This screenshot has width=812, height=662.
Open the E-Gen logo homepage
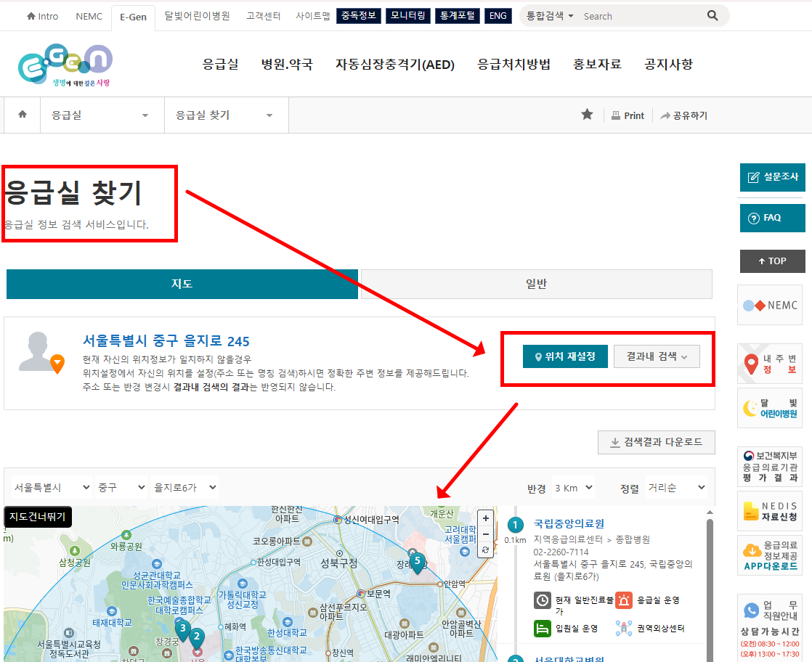coord(65,65)
